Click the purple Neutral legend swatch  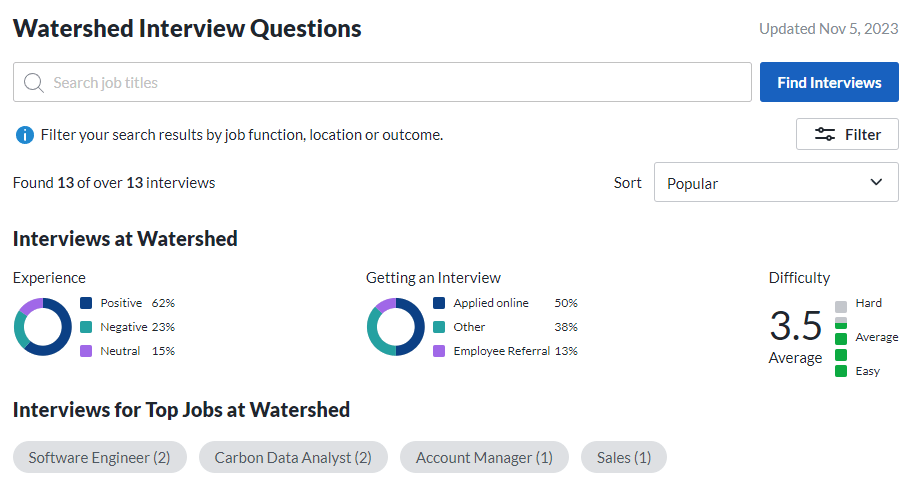(86, 351)
